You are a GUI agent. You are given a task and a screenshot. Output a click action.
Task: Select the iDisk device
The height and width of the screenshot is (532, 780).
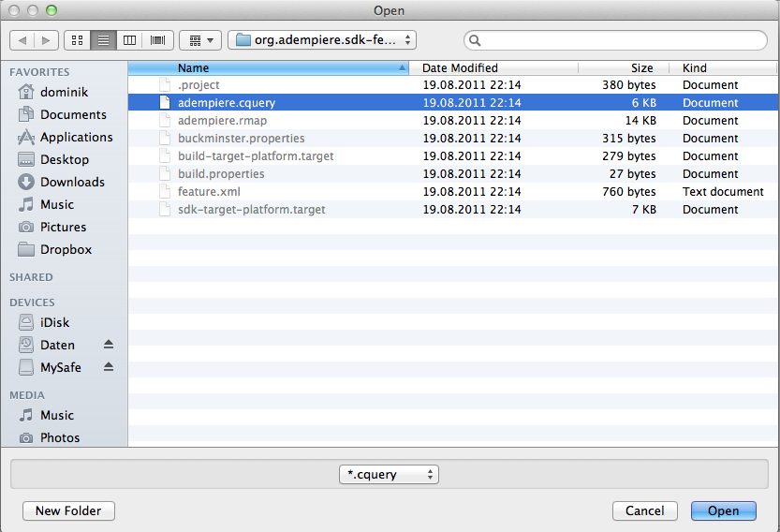point(44,322)
